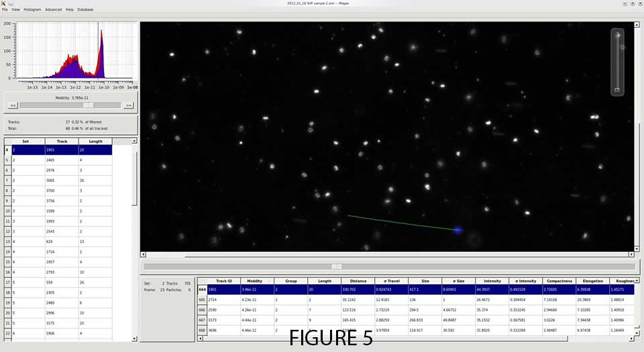
Task: Click the zoom slider handle in image view
Action: tap(616, 90)
